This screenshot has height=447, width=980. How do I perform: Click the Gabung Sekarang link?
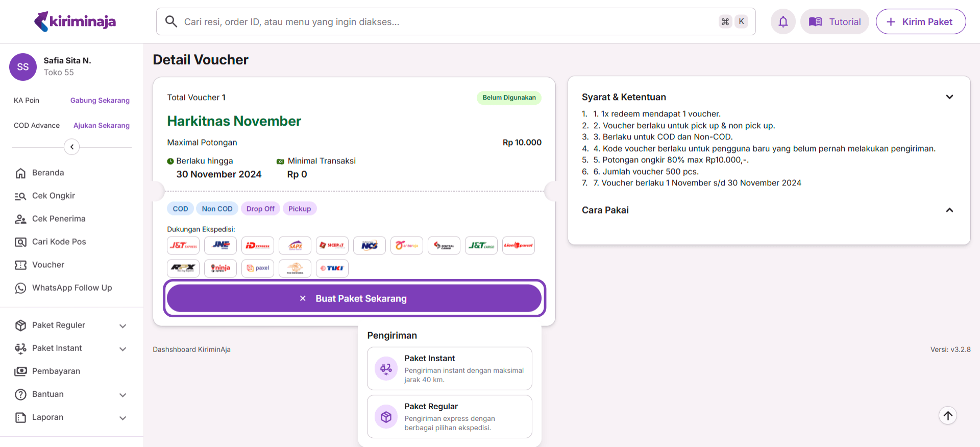(100, 101)
